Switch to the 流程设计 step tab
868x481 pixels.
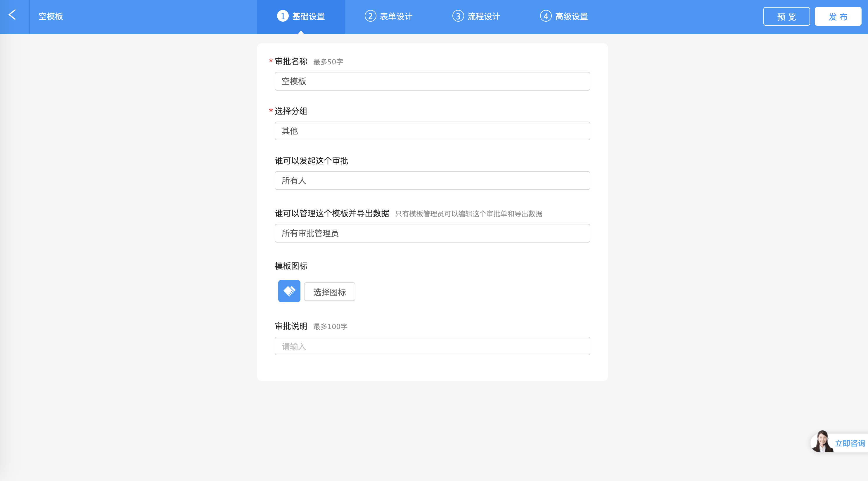coord(476,16)
